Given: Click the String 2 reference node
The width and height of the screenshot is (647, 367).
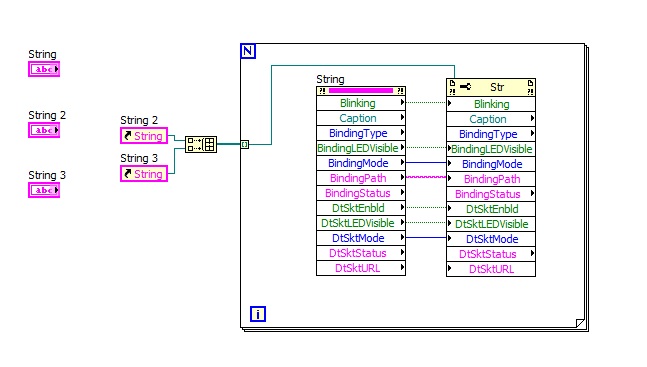Looking at the screenshot, I should pos(144,135).
